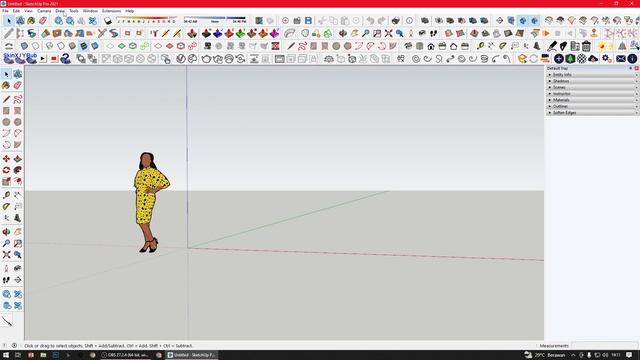Click the Print icon in top toolbar
Image resolution: width=640 pixels, height=360 pixels.
click(x=395, y=20)
